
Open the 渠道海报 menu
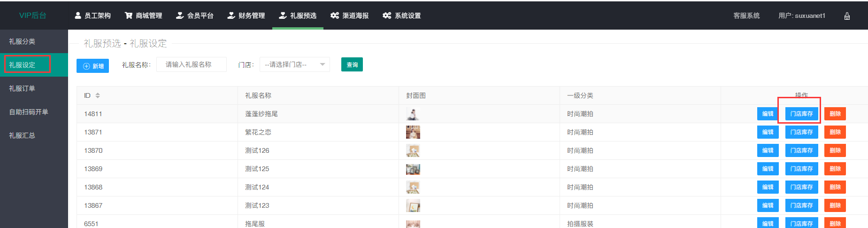tap(350, 16)
